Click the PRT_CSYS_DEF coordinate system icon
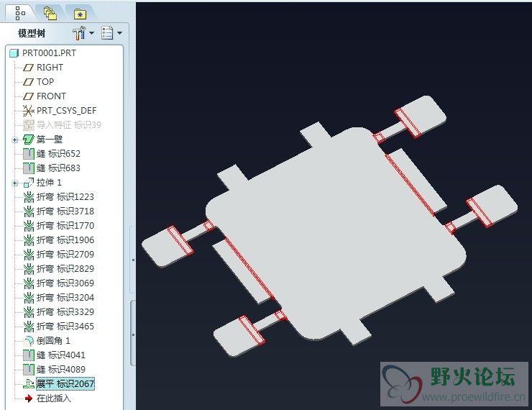Screen dimensions: 532x410 (x=29, y=111)
